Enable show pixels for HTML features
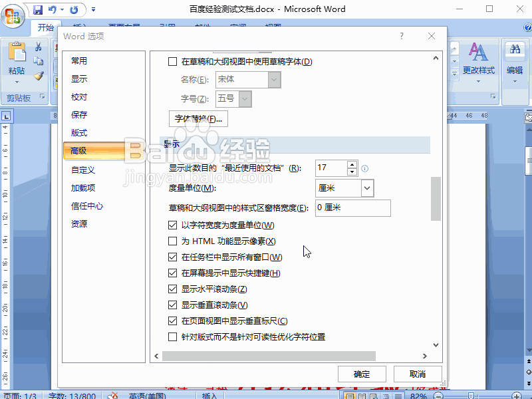The width and height of the screenshot is (532, 399). click(x=173, y=241)
